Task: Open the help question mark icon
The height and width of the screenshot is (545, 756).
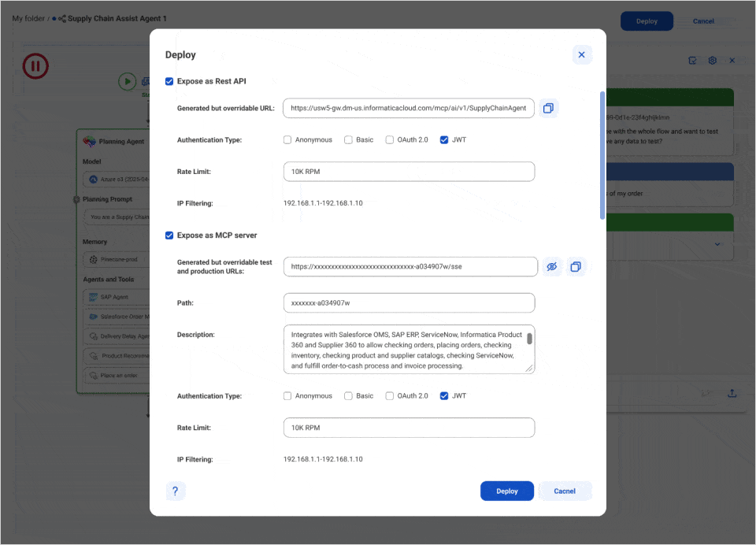Action: pyautogui.click(x=176, y=491)
